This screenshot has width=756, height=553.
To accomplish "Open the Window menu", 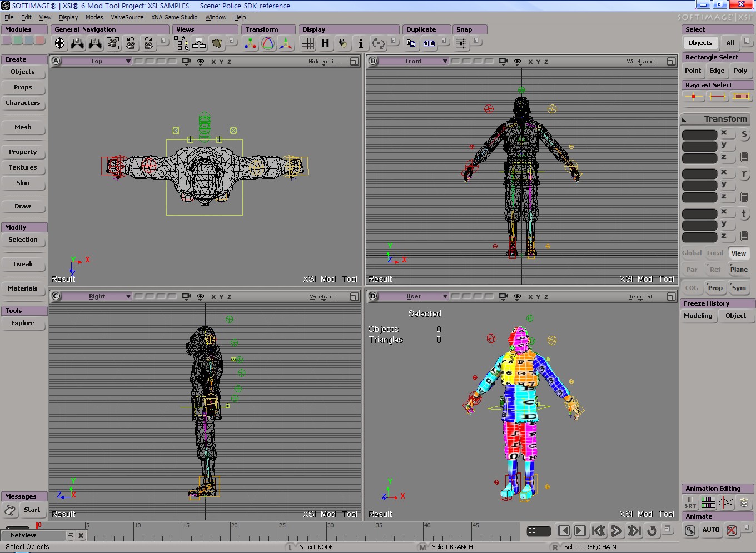I will (216, 17).
